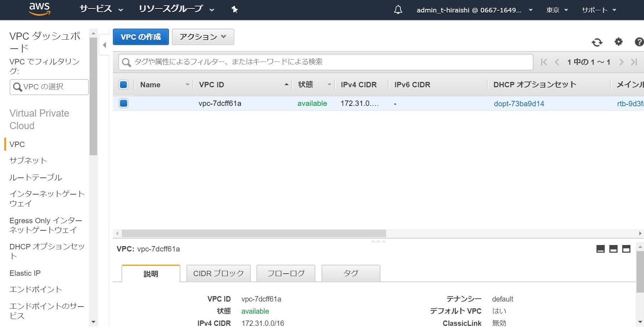Click the table scroll right arrow
This screenshot has height=328, width=644.
(640, 234)
